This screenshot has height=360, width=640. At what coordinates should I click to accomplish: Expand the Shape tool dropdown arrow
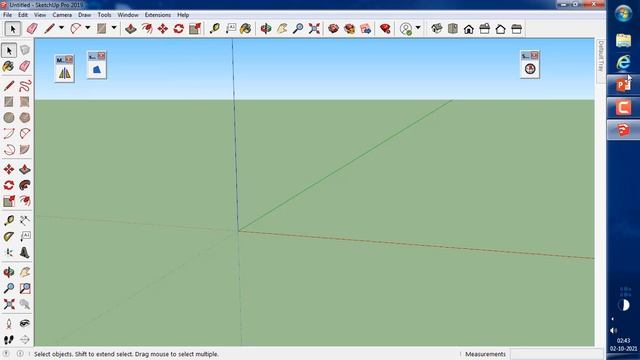tap(114, 28)
